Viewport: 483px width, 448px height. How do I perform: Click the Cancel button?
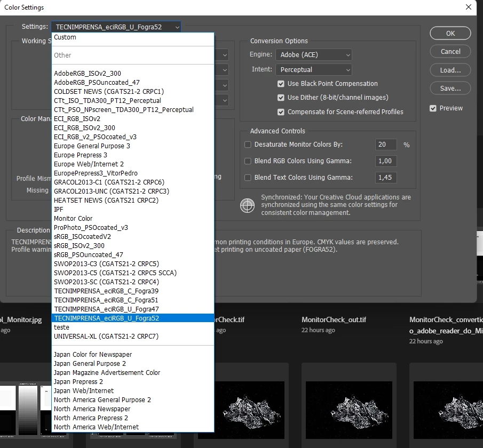(x=450, y=51)
